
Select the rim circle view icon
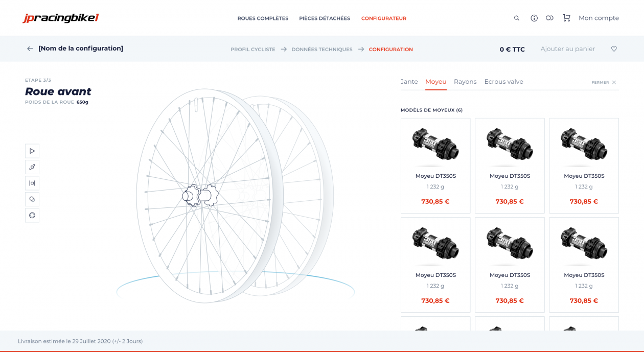click(32, 215)
